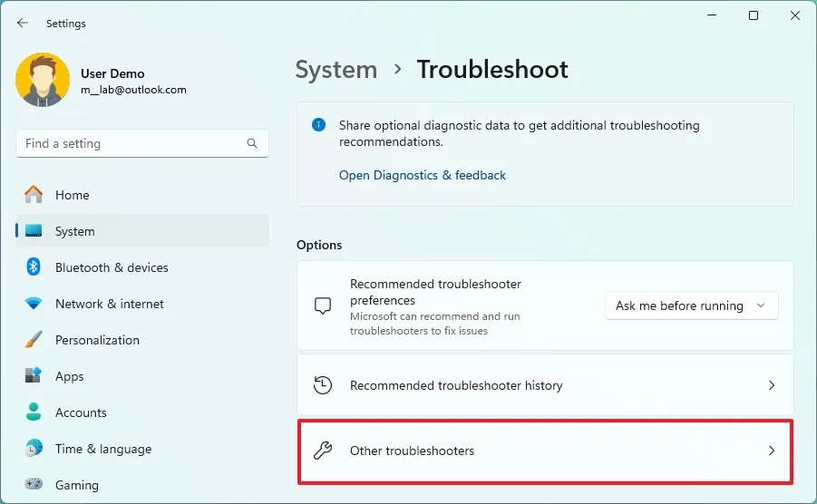Expand Recommended troubleshooter history chevron
817x504 pixels.
[x=772, y=385]
